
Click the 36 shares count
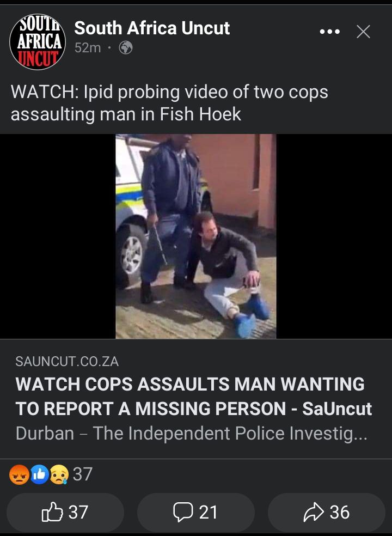[340, 512]
